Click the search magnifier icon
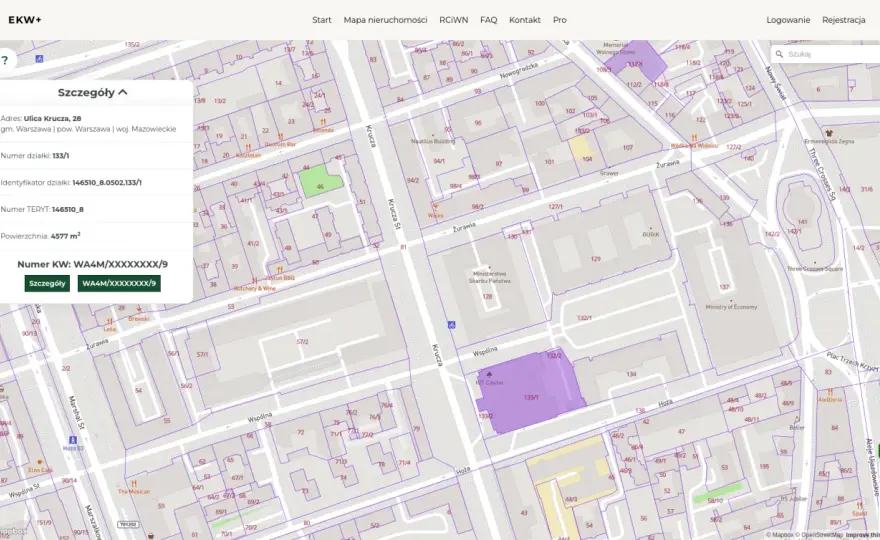 pos(779,54)
